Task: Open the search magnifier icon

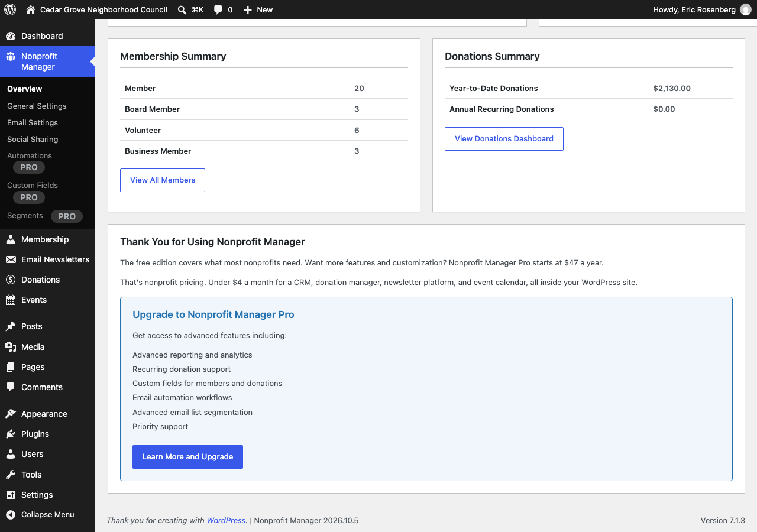Action: (x=182, y=9)
